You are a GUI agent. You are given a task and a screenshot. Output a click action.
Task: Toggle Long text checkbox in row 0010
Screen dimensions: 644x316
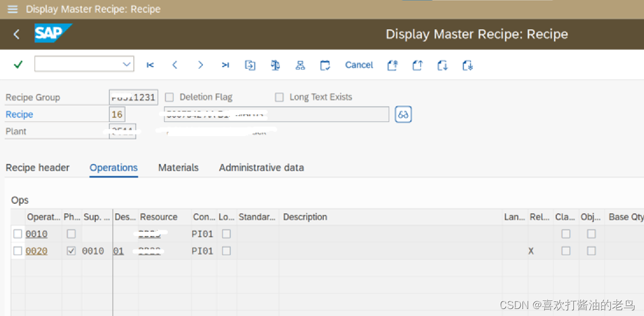(x=226, y=234)
